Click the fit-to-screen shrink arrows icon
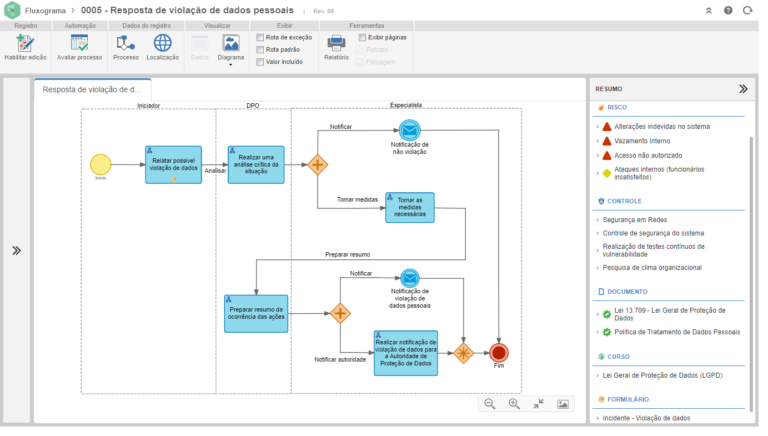Screen dimensions: 768x436 538,404
